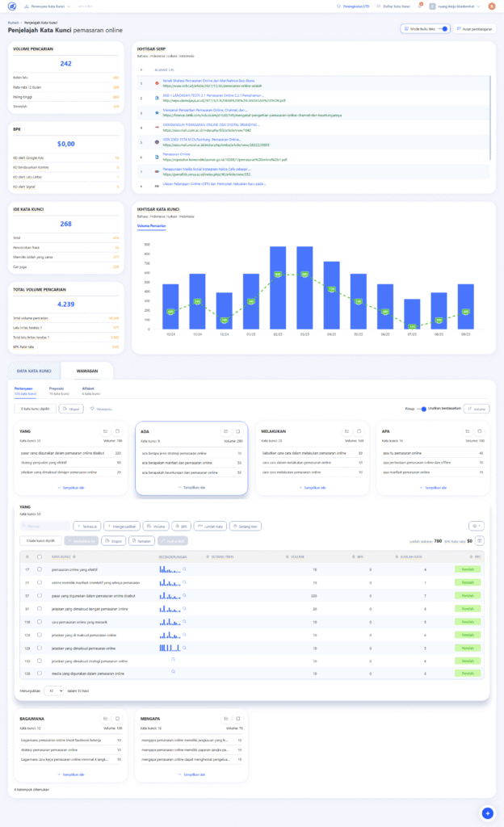Click the column settings icon beside BPK rata-rata

[x=480, y=541]
